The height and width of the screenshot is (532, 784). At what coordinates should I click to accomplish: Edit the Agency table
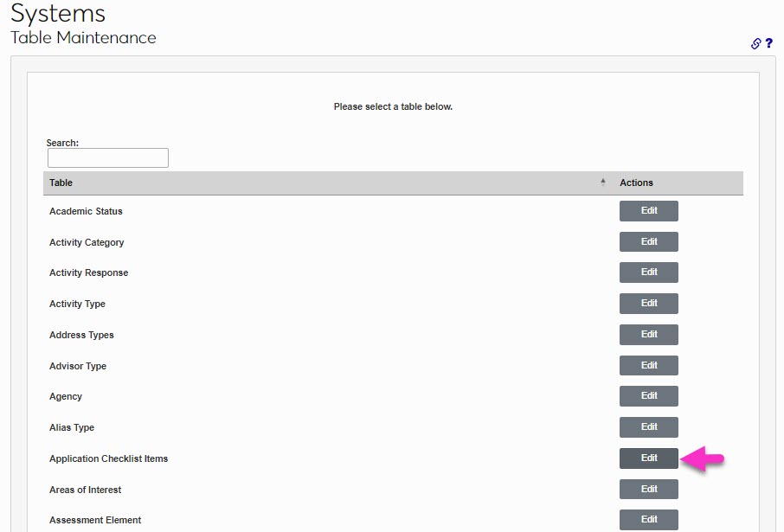648,395
